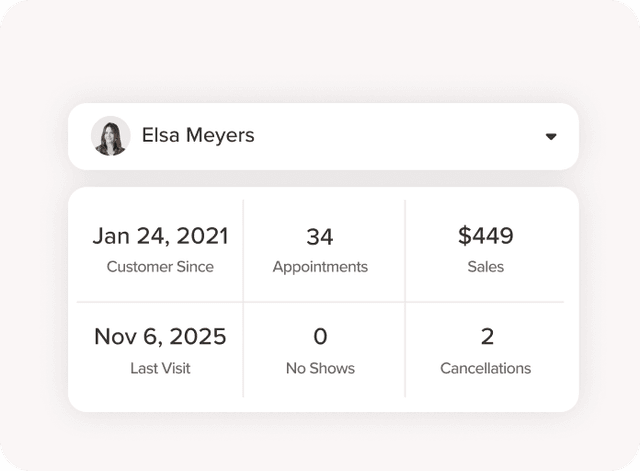Open the Appointments label
Image resolution: width=640 pixels, height=471 pixels.
click(x=320, y=267)
